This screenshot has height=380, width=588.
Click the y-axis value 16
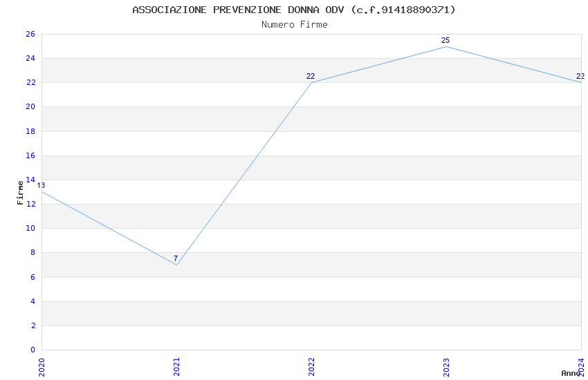30,155
